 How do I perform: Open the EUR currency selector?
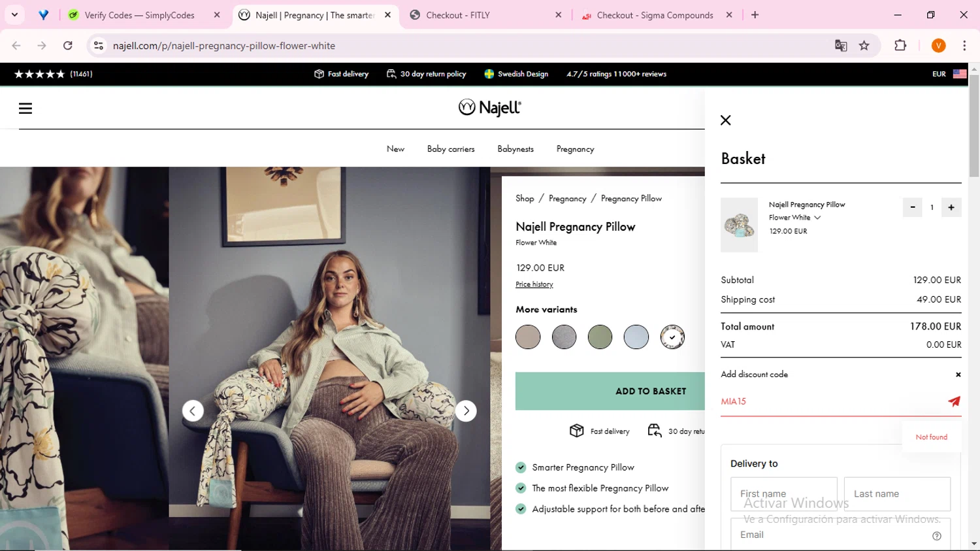tap(939, 74)
